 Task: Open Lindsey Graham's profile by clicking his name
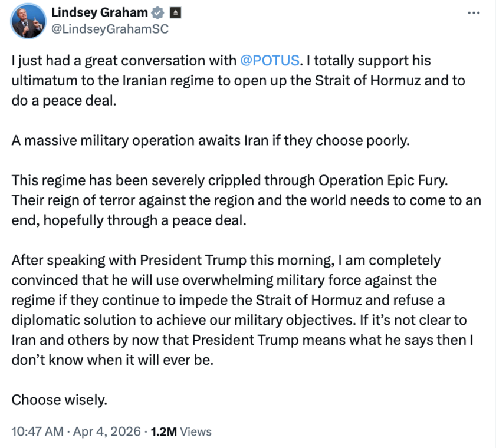tap(99, 12)
